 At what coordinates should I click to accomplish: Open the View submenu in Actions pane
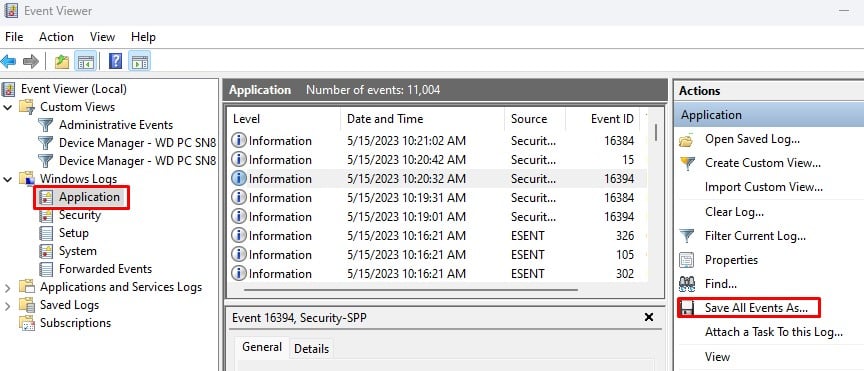[x=717, y=357]
